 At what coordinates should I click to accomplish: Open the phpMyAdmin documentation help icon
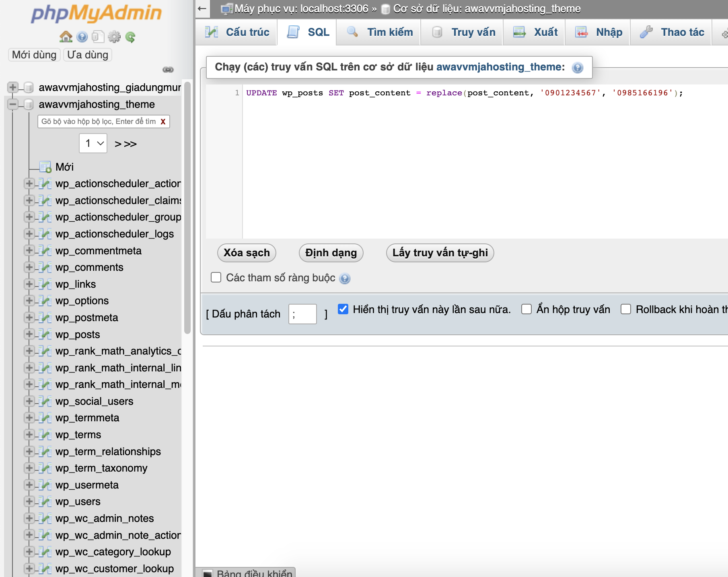click(x=82, y=37)
